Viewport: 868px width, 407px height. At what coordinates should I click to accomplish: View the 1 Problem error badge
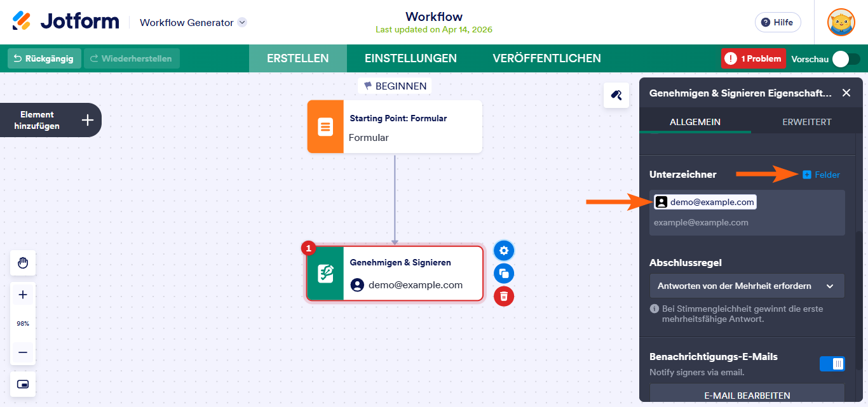753,58
